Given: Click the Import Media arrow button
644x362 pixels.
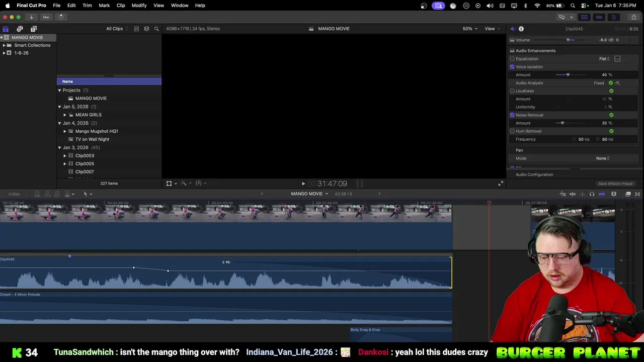Looking at the screenshot, I should coord(31,17).
